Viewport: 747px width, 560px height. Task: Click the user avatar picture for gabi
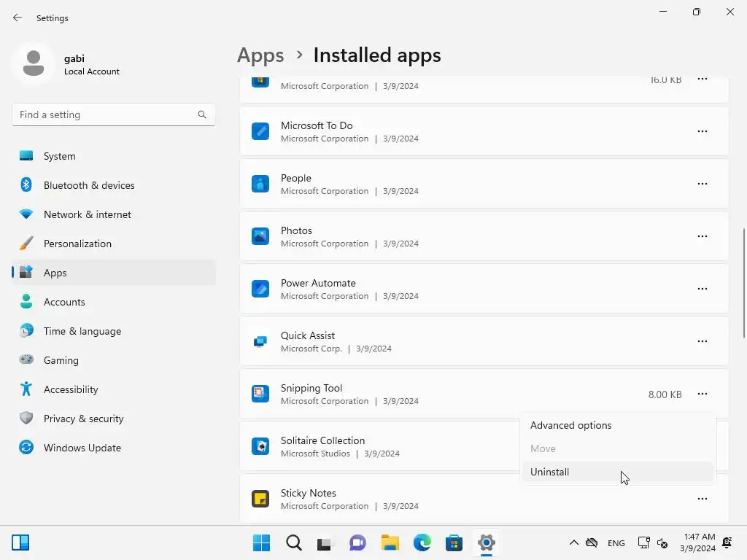click(34, 63)
